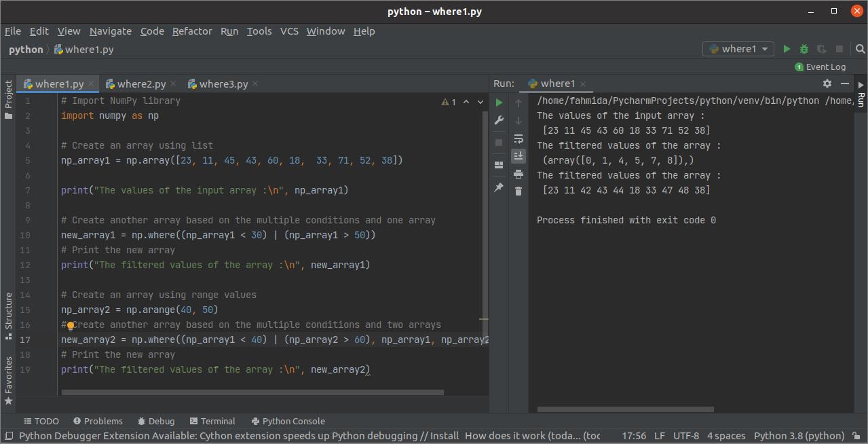Open the Event Log
868x444 pixels.
820,67
